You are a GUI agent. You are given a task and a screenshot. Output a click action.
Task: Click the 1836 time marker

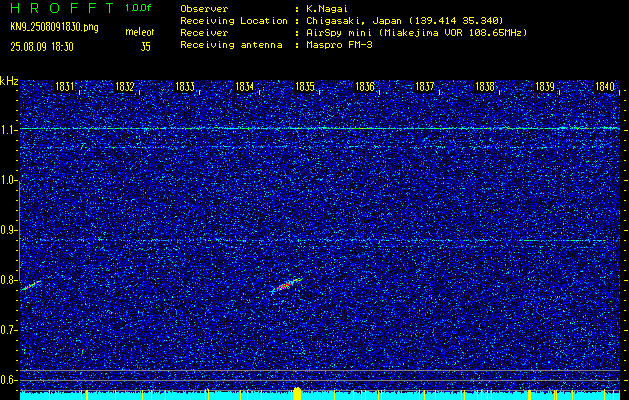[x=365, y=86]
